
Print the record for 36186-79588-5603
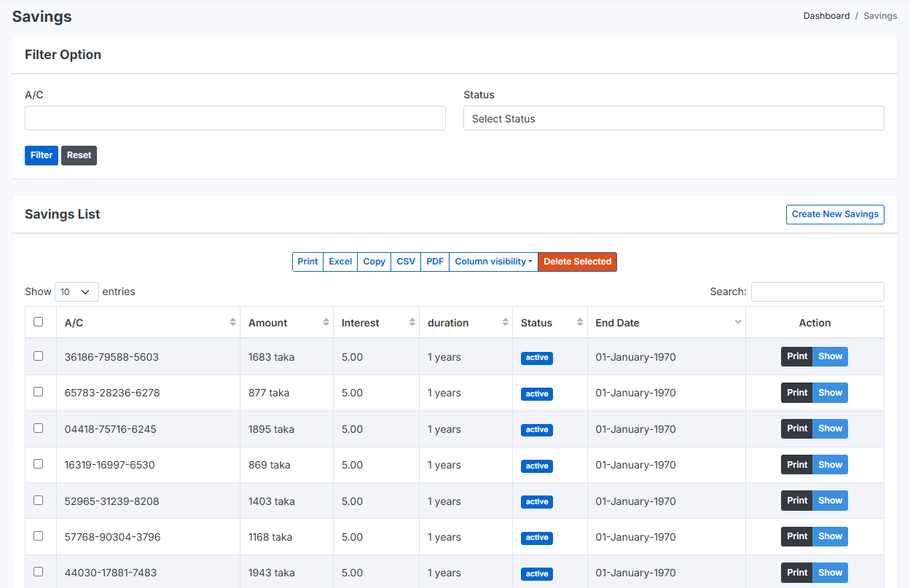point(797,356)
